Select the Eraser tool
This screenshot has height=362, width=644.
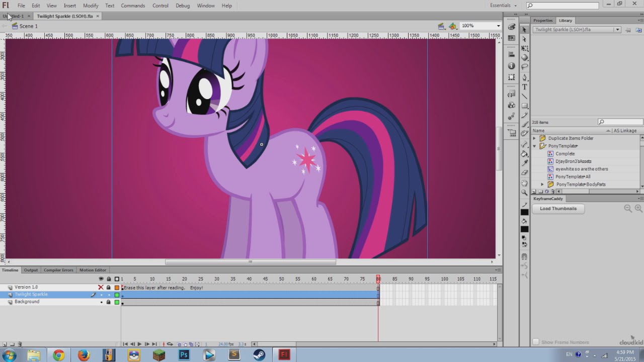[x=525, y=173]
